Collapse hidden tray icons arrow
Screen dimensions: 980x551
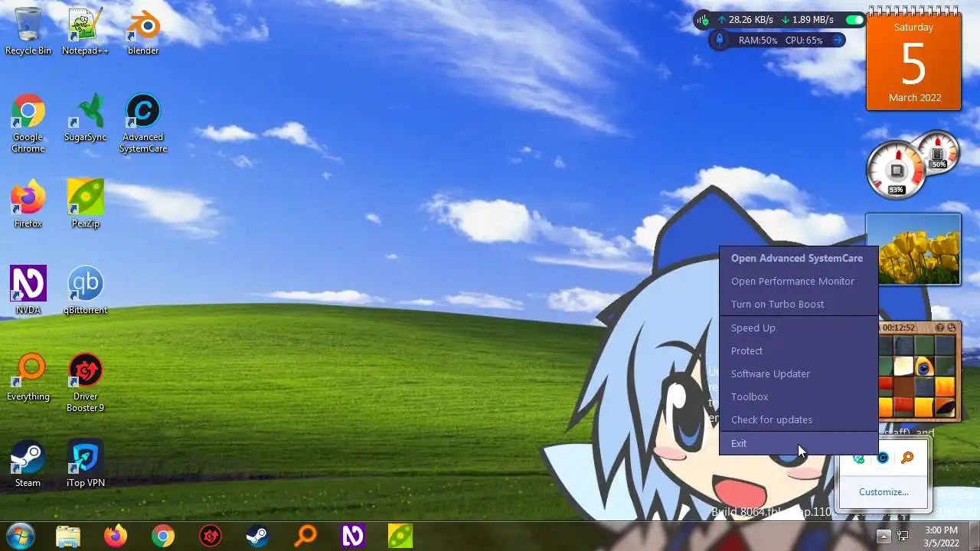pos(883,536)
